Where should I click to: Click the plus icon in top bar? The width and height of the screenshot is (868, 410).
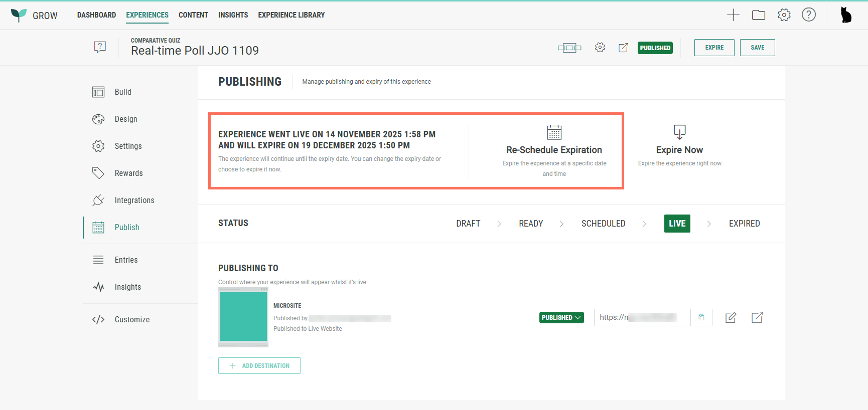click(733, 15)
